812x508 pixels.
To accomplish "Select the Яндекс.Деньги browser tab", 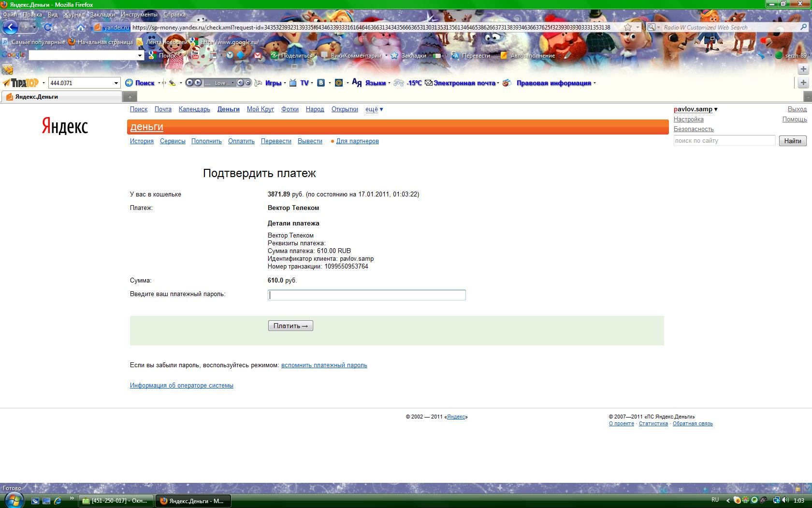I will pos(62,97).
